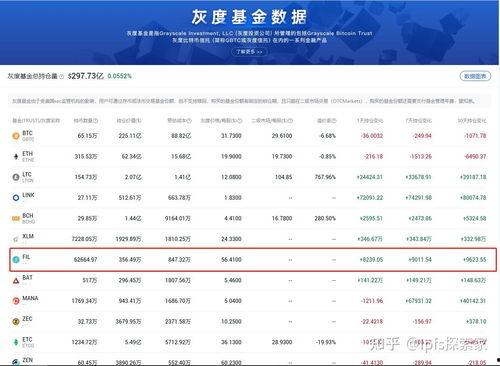Select the MANA fund name
The height and width of the screenshot is (366, 500).
(x=30, y=298)
